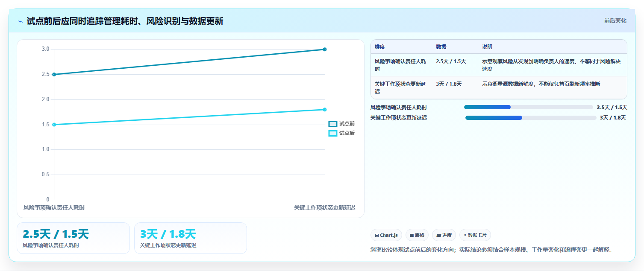Click the 前后变化 label in header
644x271 pixels.
click(615, 20)
